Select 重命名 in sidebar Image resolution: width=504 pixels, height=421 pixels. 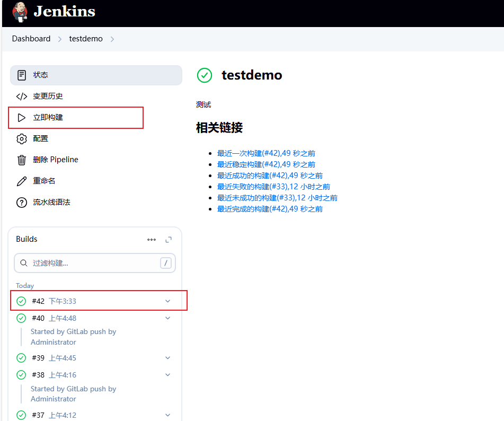tap(44, 181)
